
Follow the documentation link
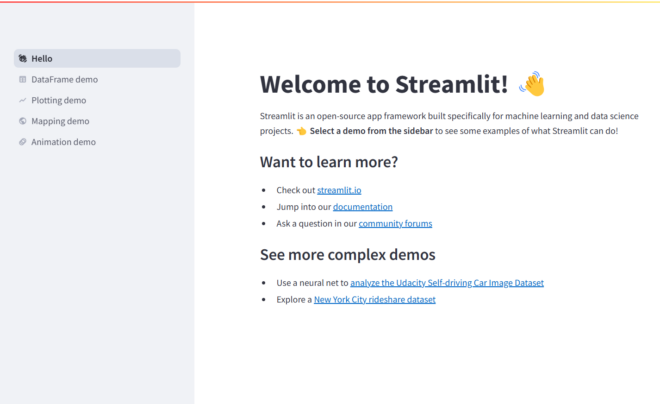tap(363, 207)
